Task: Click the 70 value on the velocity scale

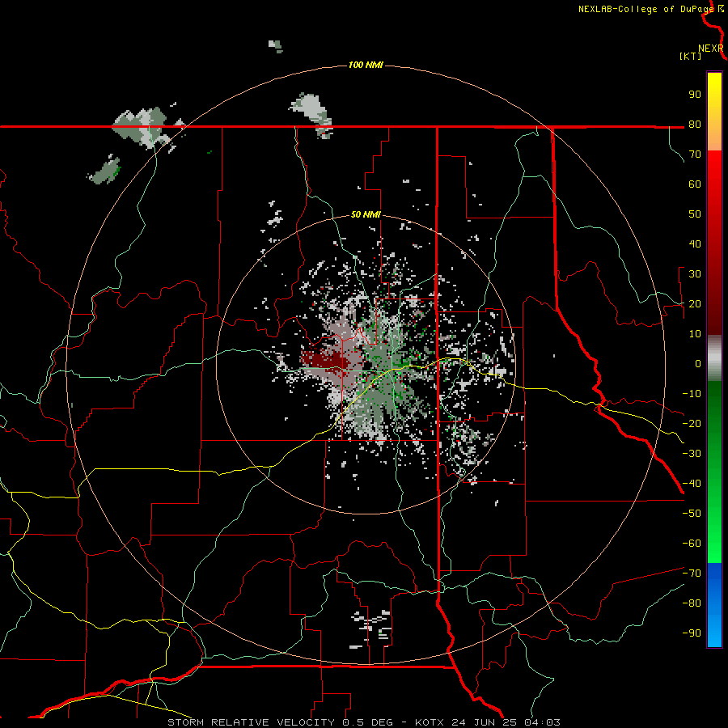Action: (695, 154)
